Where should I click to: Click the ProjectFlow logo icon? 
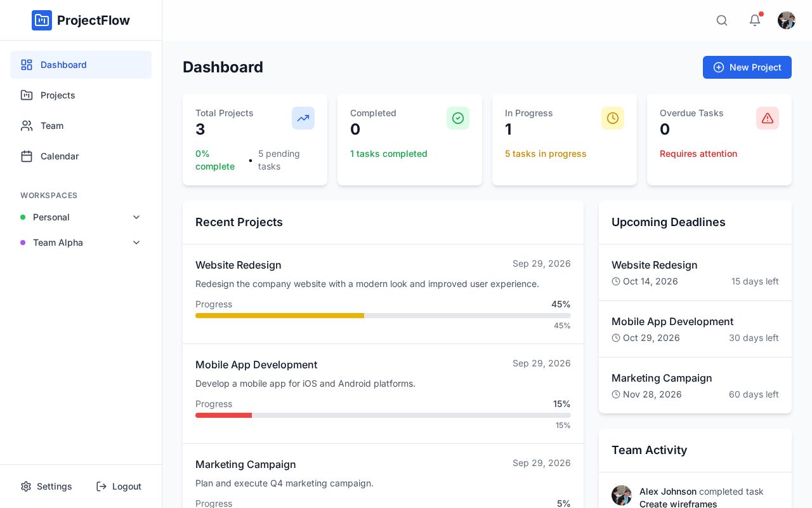pos(42,20)
